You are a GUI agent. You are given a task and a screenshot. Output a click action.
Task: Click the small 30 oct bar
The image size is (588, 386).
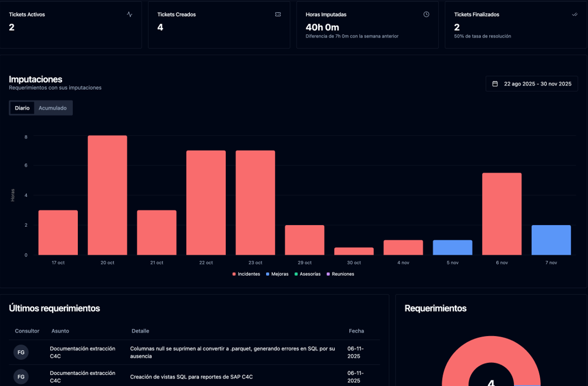(x=354, y=251)
